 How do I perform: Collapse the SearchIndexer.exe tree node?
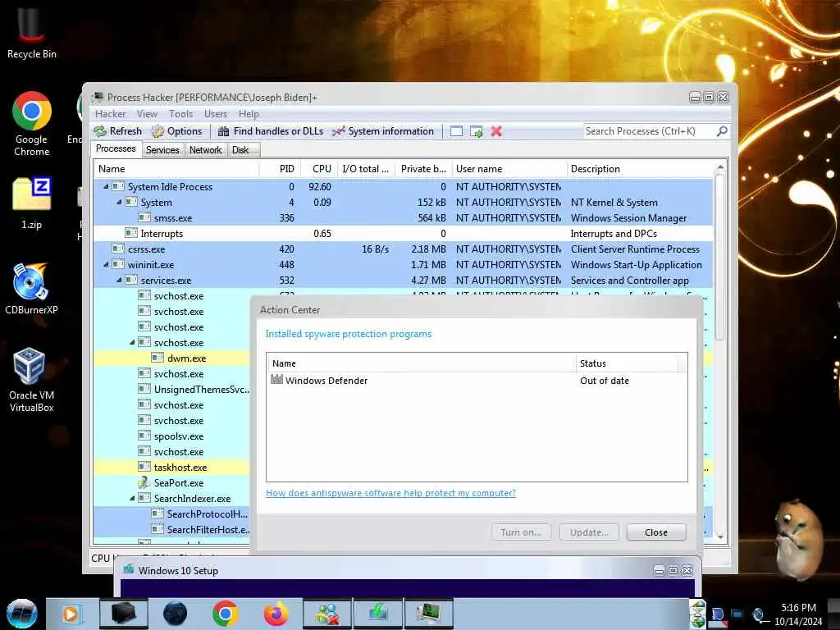click(x=132, y=498)
